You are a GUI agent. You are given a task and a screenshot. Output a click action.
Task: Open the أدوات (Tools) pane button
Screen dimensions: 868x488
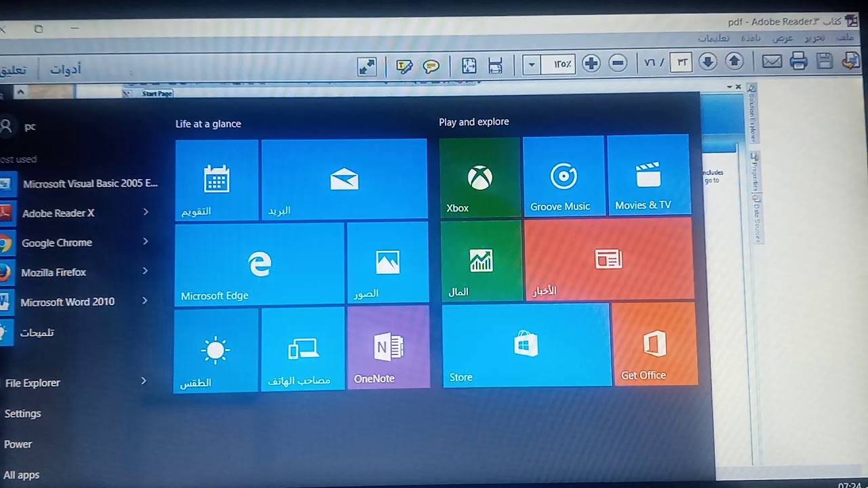coord(66,69)
